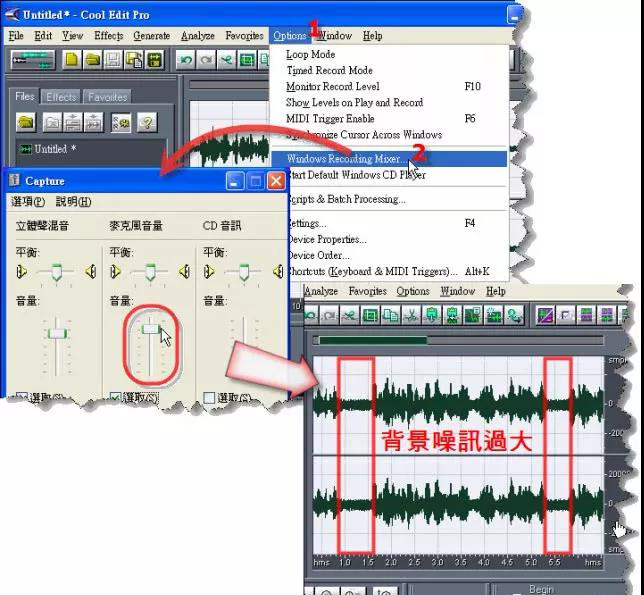Click the insert into multitrack icon in Files panel
Image resolution: width=644 pixels, height=595 pixels.
pos(73,122)
